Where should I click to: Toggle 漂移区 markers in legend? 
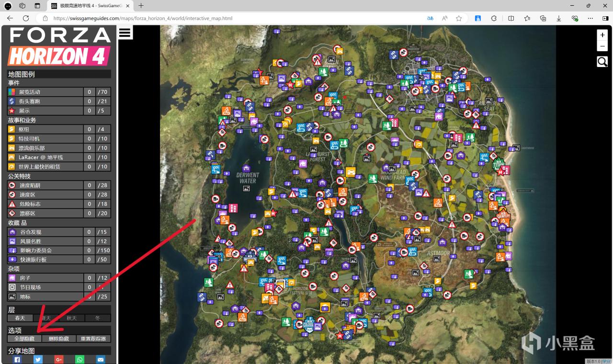pos(59,213)
